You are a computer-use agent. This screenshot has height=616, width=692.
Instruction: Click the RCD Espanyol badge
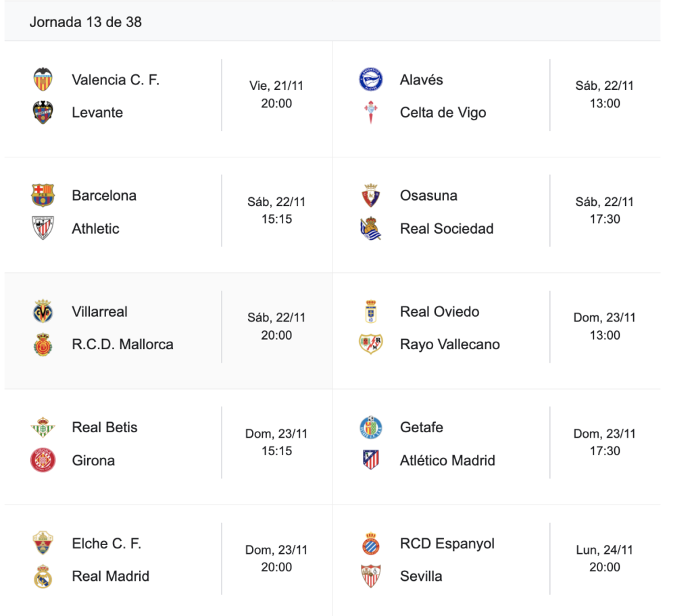371,544
